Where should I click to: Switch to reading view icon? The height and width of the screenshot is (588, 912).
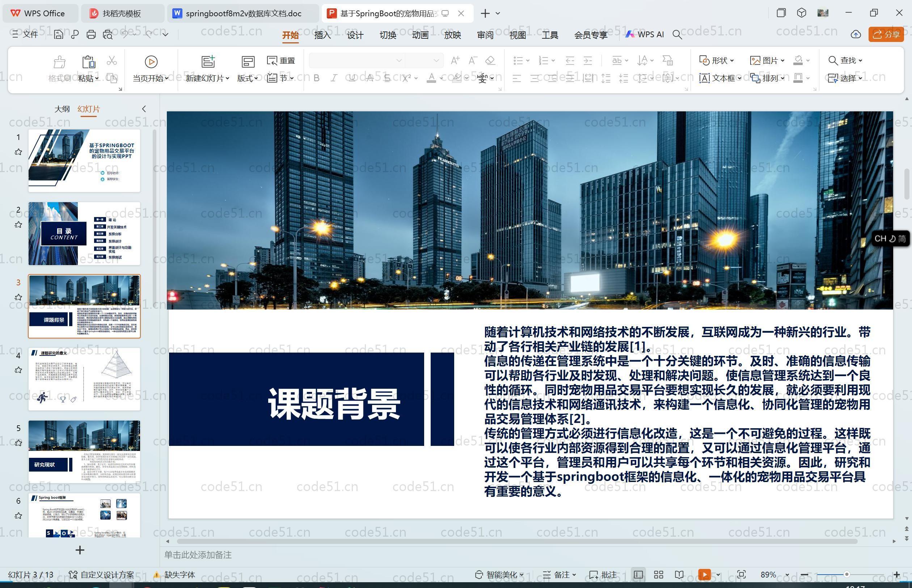tap(679, 575)
